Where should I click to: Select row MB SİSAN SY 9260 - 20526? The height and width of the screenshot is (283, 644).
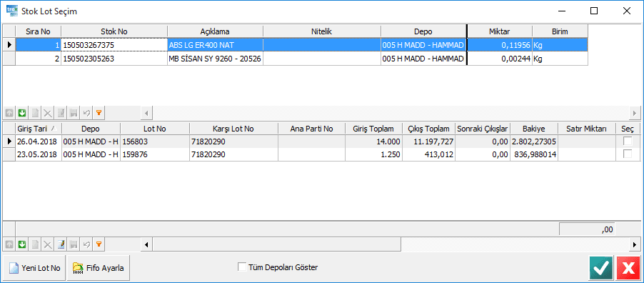[x=296, y=59]
